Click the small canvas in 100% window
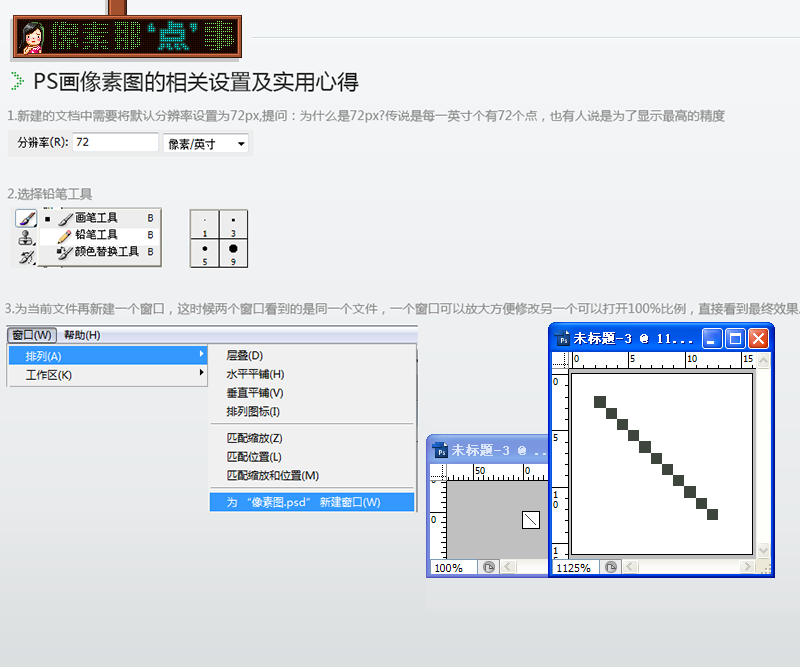 pos(531,520)
